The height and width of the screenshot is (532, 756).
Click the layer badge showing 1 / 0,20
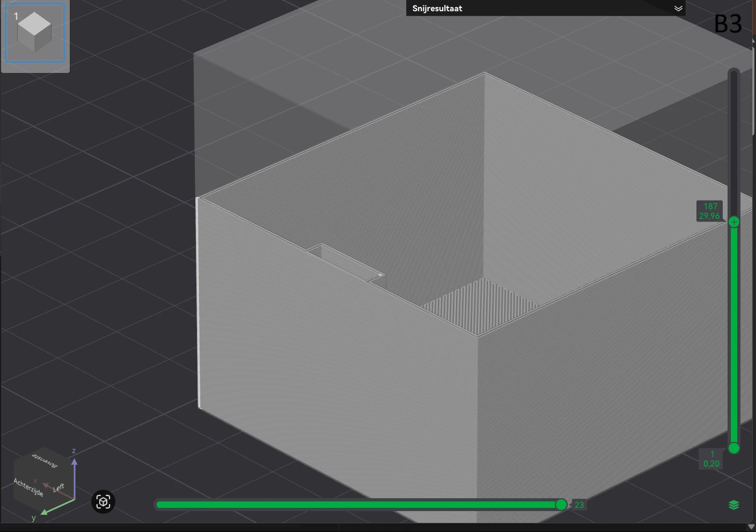tap(710, 459)
